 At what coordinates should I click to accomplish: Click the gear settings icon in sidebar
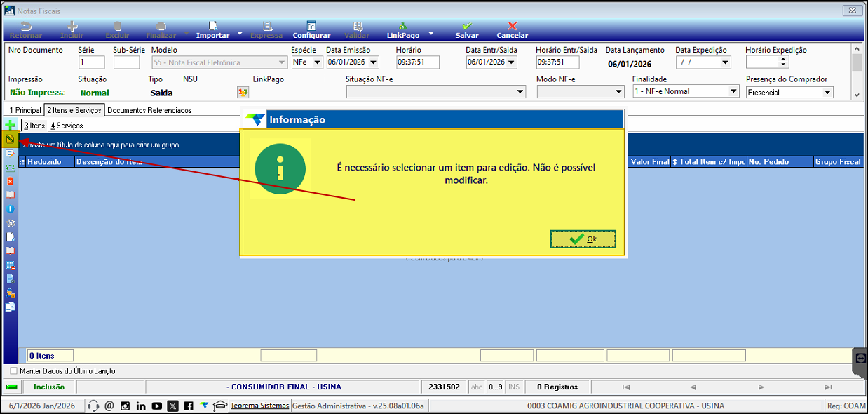pos(10,223)
